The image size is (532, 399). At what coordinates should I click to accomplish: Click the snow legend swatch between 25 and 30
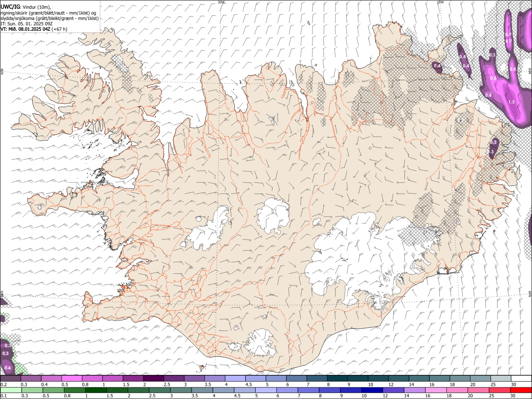pyautogui.click(x=501, y=378)
